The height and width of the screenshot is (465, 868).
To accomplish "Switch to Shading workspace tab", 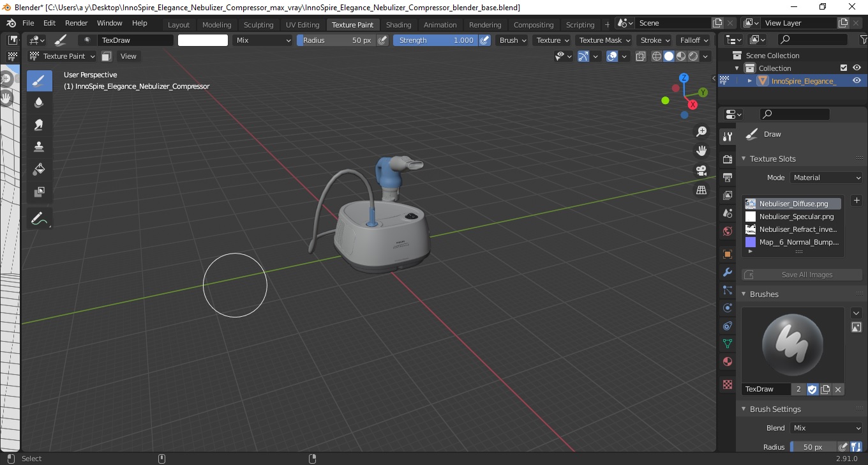I will (399, 25).
